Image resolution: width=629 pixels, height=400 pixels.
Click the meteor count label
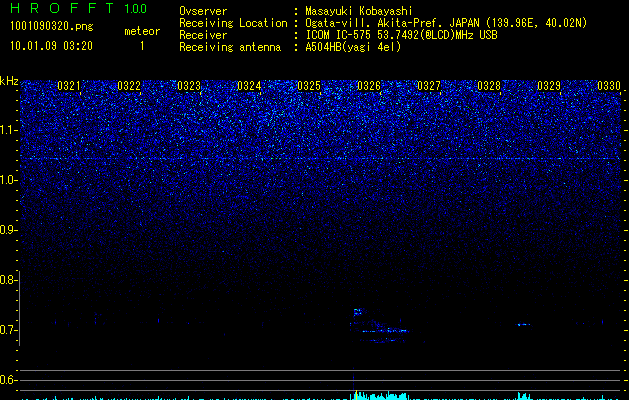click(142, 31)
